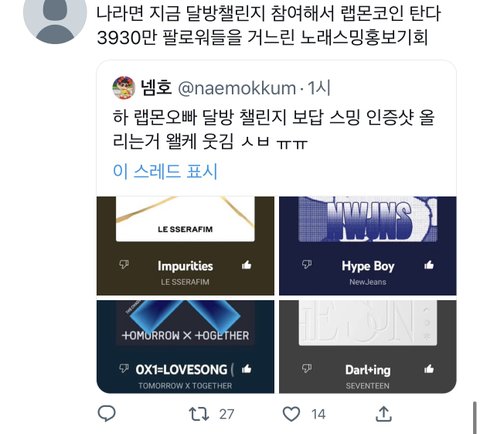Open the NWJNS album cover image
480x434 pixels.
pyautogui.click(x=368, y=219)
